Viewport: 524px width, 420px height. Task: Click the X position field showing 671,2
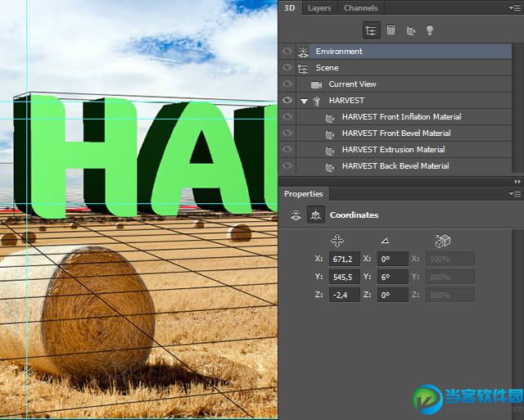coord(345,259)
